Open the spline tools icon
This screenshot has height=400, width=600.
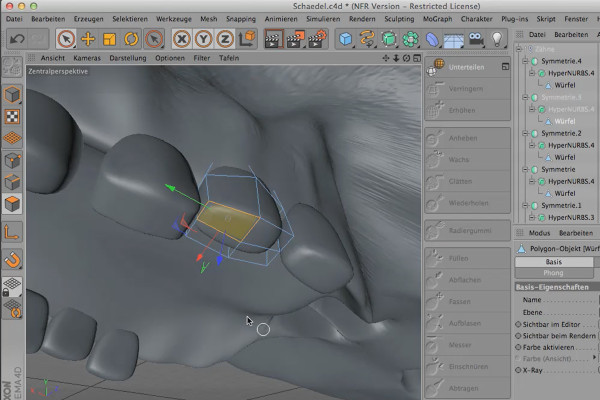[x=367, y=39]
